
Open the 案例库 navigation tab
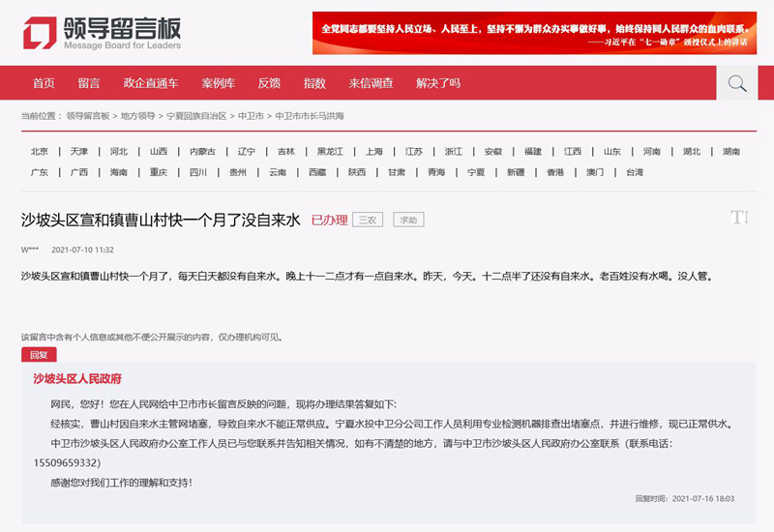218,83
